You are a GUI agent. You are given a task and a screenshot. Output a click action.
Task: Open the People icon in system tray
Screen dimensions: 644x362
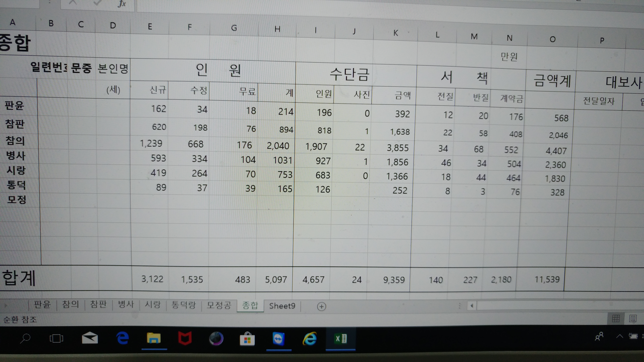click(599, 336)
